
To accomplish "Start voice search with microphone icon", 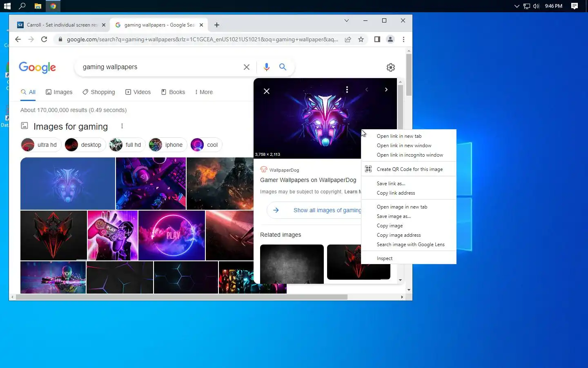I will [267, 67].
